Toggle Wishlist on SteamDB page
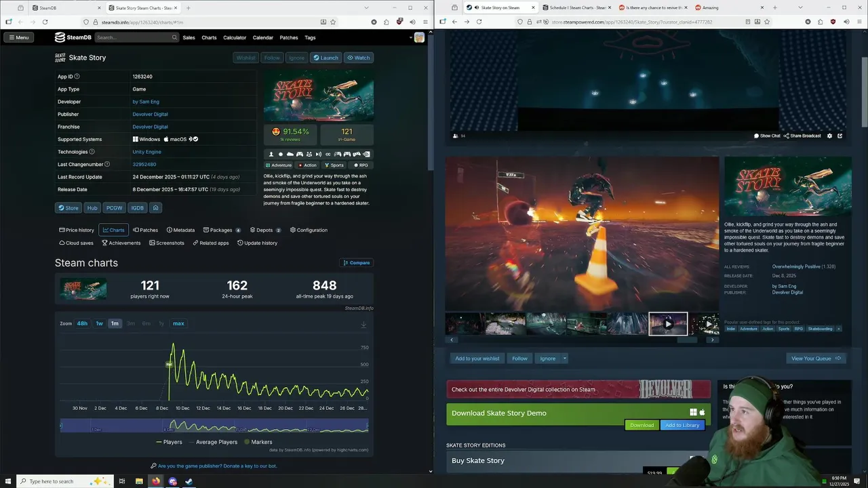Image resolution: width=868 pixels, height=488 pixels. click(245, 58)
